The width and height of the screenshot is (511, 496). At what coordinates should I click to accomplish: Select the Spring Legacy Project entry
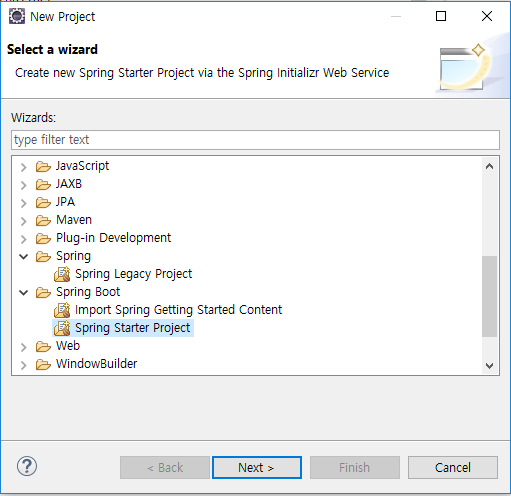click(133, 274)
